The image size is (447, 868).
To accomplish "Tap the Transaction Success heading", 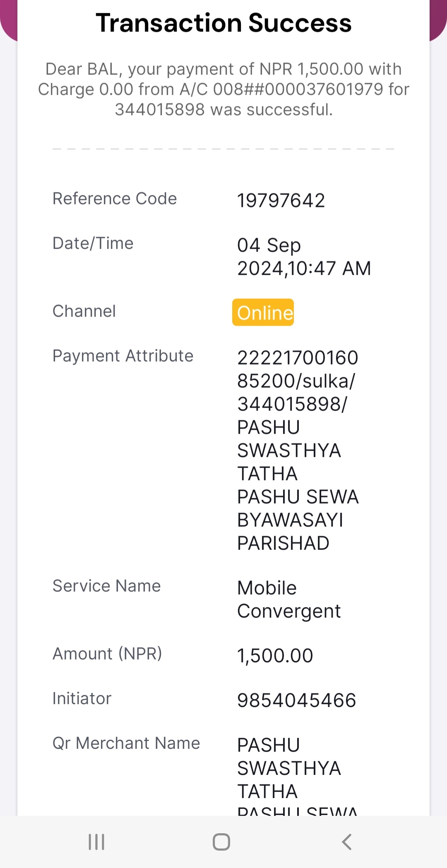I will pyautogui.click(x=223, y=23).
